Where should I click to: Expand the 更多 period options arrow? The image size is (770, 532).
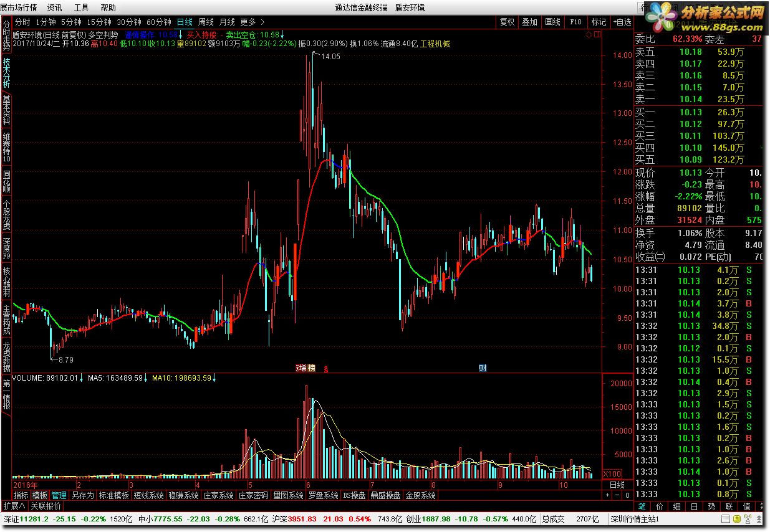[x=262, y=22]
